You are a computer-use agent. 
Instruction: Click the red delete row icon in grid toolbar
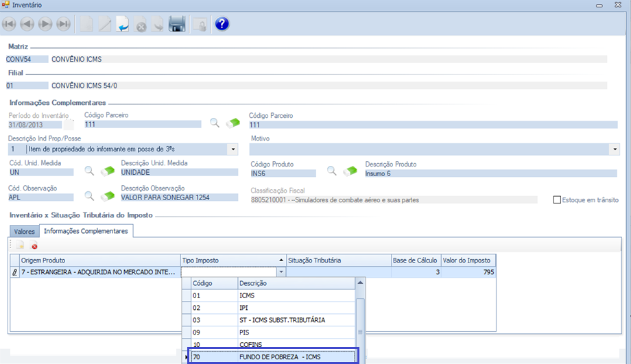[x=34, y=246]
